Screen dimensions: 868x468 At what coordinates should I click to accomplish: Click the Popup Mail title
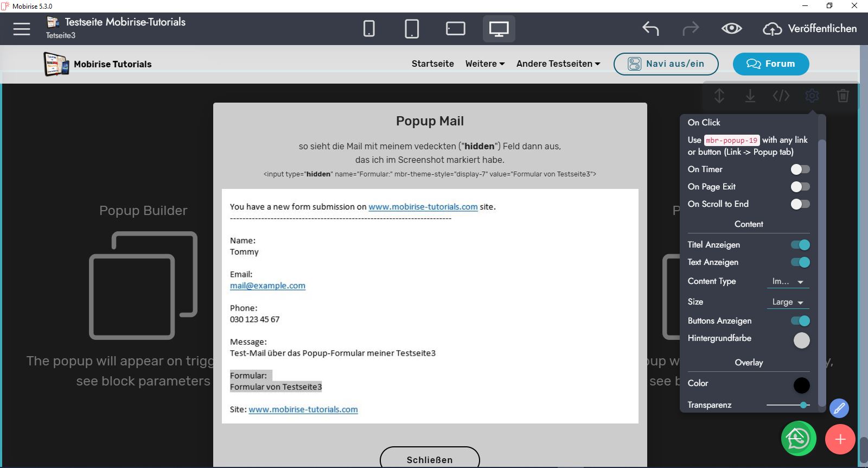coord(430,121)
